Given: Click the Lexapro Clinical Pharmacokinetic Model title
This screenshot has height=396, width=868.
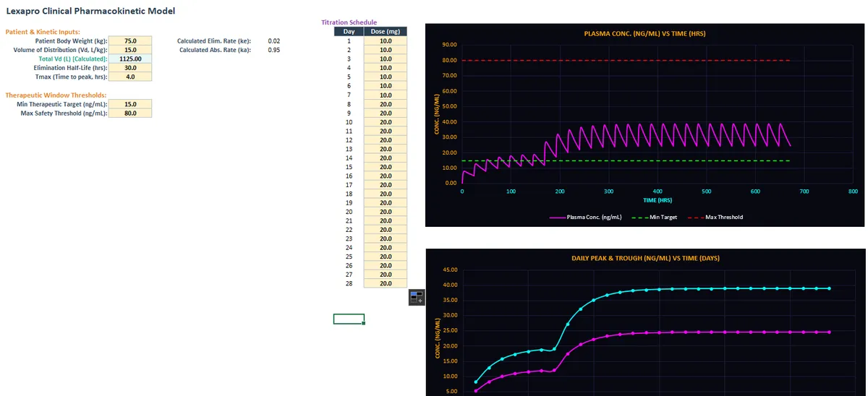Looking at the screenshot, I should (x=90, y=11).
